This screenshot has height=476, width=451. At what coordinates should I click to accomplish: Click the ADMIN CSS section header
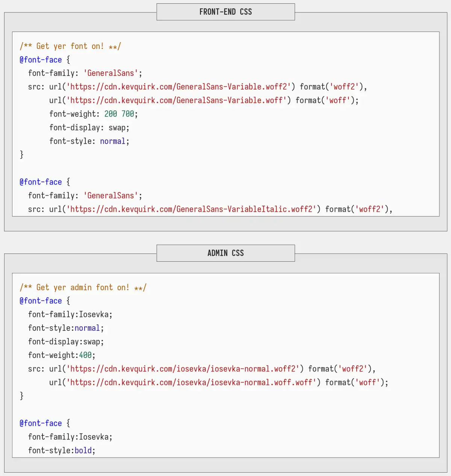click(x=225, y=253)
